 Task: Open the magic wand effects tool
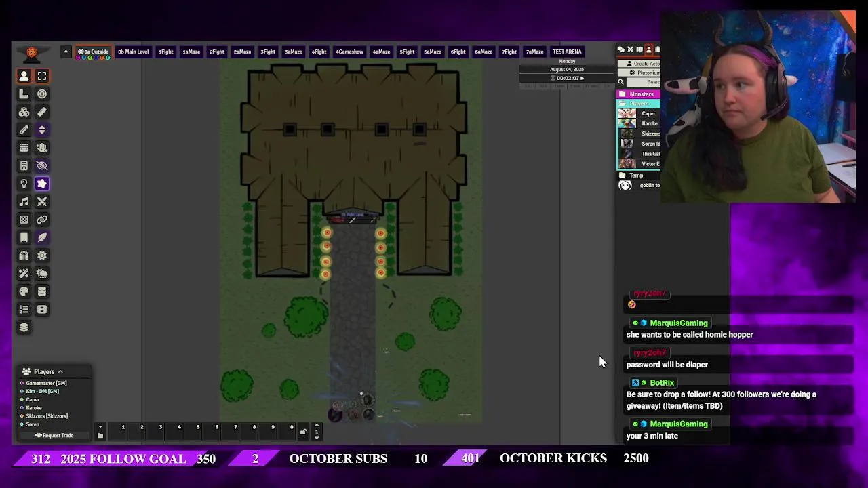24,274
